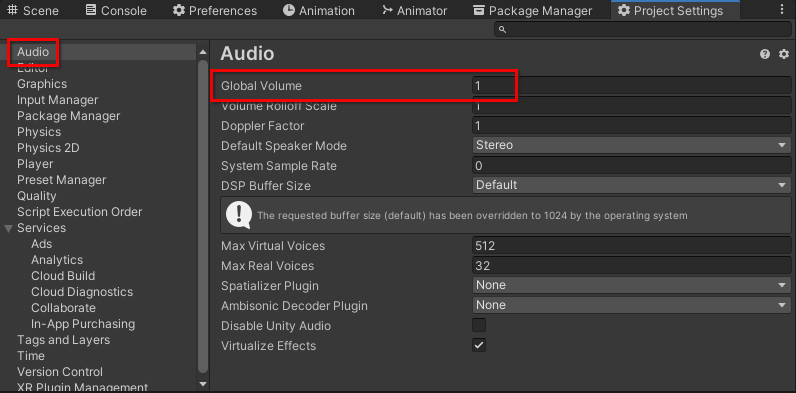Image resolution: width=796 pixels, height=393 pixels.
Task: Open the Preferences tab
Action: (215, 10)
